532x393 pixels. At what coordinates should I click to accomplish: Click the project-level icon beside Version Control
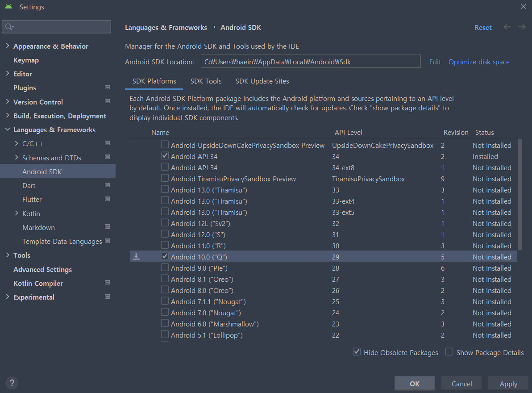[107, 101]
